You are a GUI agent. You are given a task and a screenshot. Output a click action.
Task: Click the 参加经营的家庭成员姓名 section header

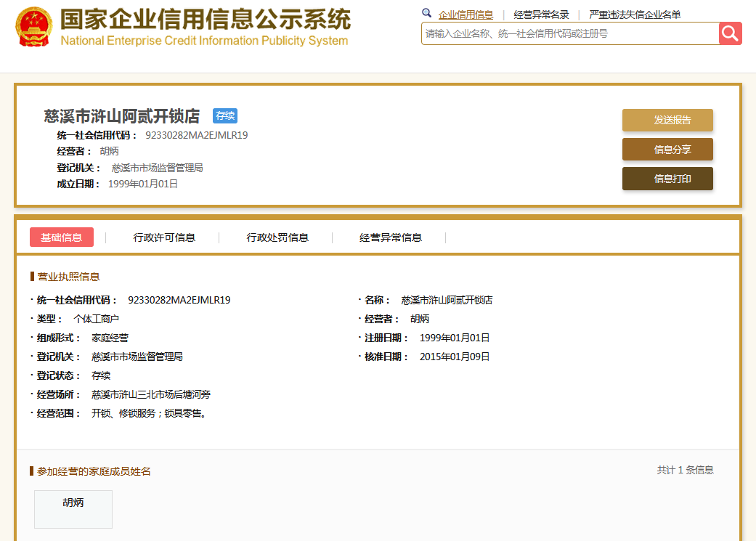[x=94, y=471]
